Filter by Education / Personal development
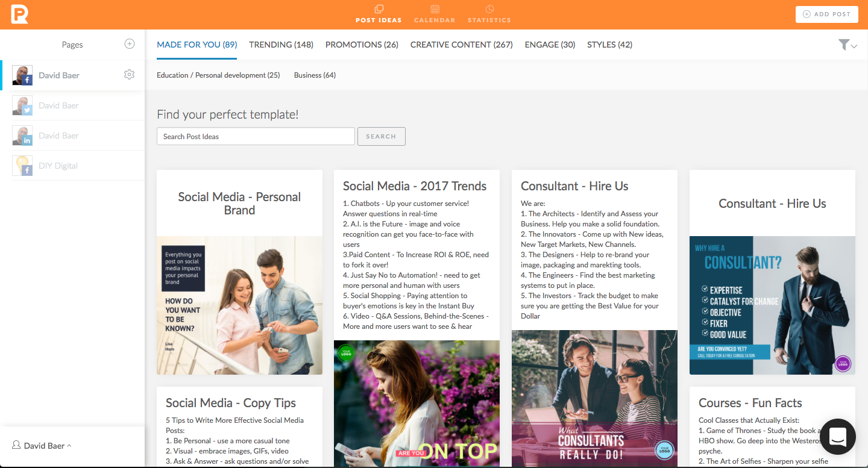Screen dimensions: 868x468 218,75
